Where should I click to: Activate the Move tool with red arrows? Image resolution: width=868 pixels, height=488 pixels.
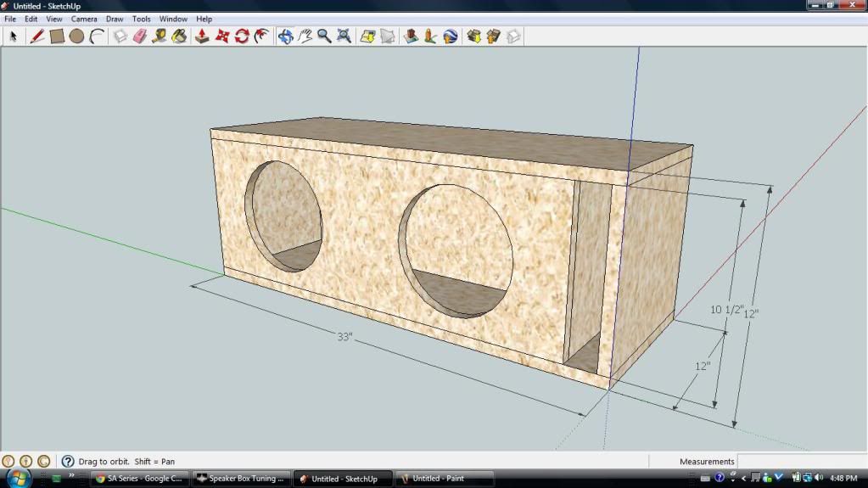[222, 36]
